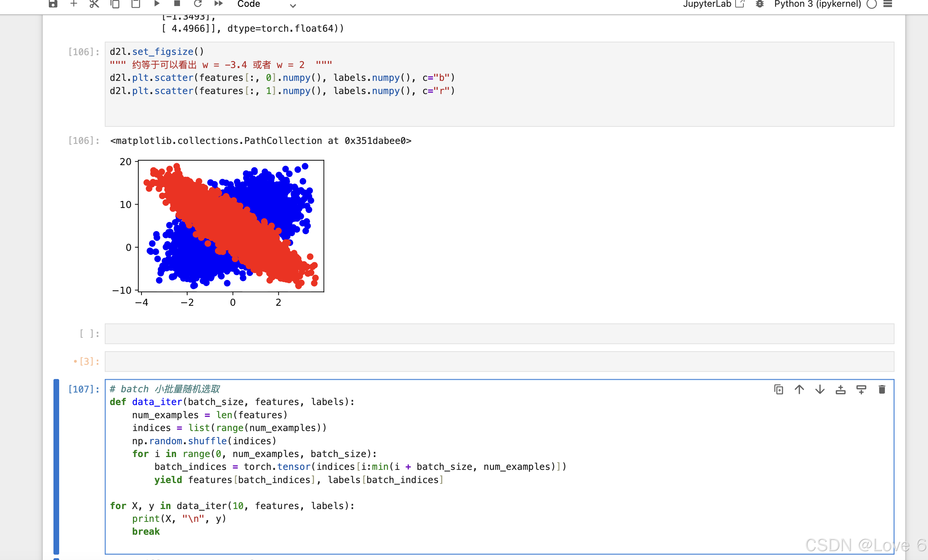Save the notebook with the disk icon
Screen dimensions: 928x560
[53, 4]
